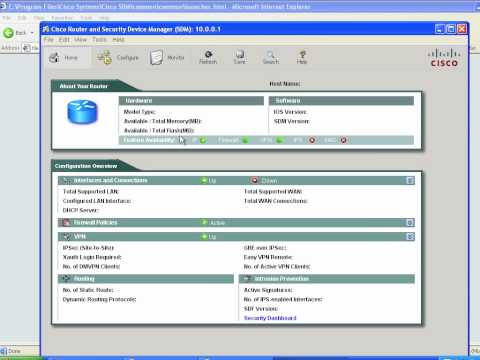
Task: Click the Firewall Policies header icon
Action: tap(66, 222)
